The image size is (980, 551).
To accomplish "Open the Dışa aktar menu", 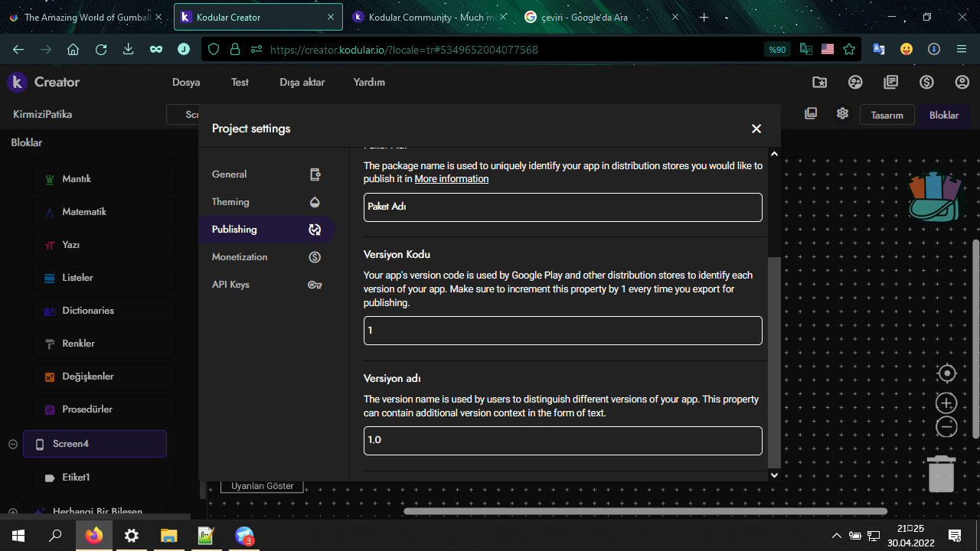I will [x=302, y=82].
